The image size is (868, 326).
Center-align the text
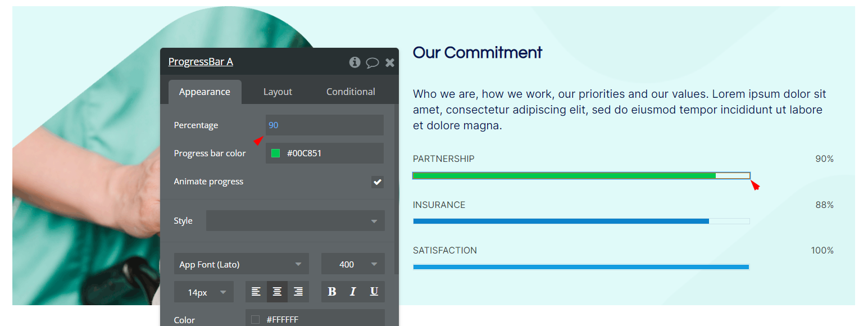[x=277, y=292]
